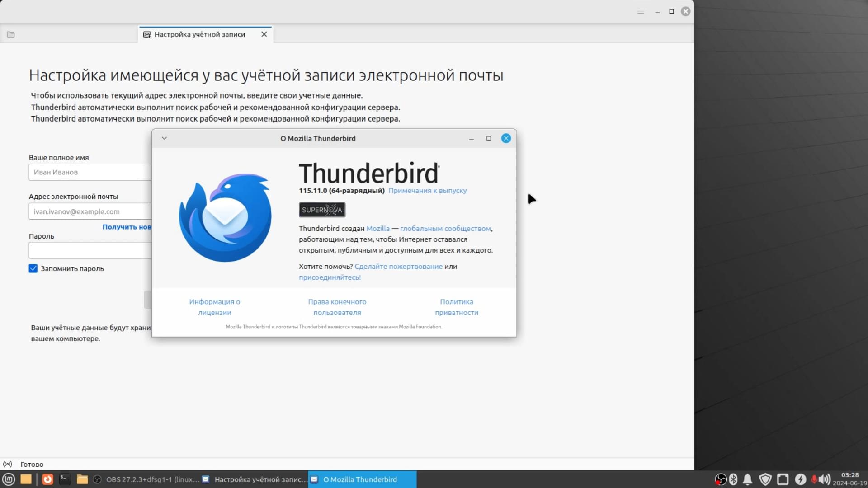
Task: Open the Mozilla link in About text
Action: click(x=378, y=229)
